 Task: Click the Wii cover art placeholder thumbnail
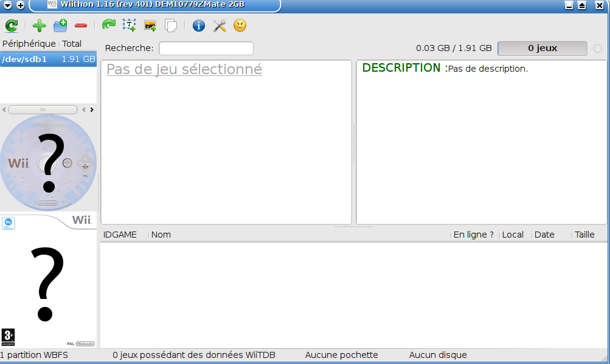pos(48,280)
